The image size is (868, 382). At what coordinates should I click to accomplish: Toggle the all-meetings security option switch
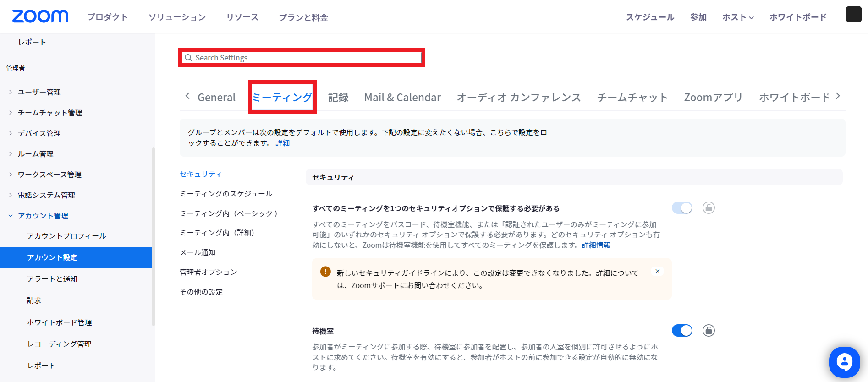pos(682,208)
